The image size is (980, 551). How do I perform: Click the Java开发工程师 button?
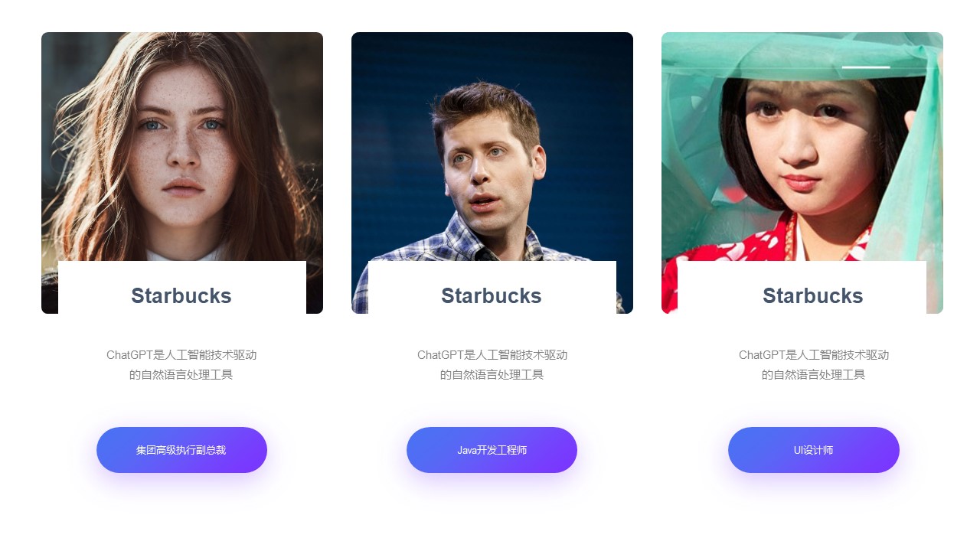tap(492, 450)
